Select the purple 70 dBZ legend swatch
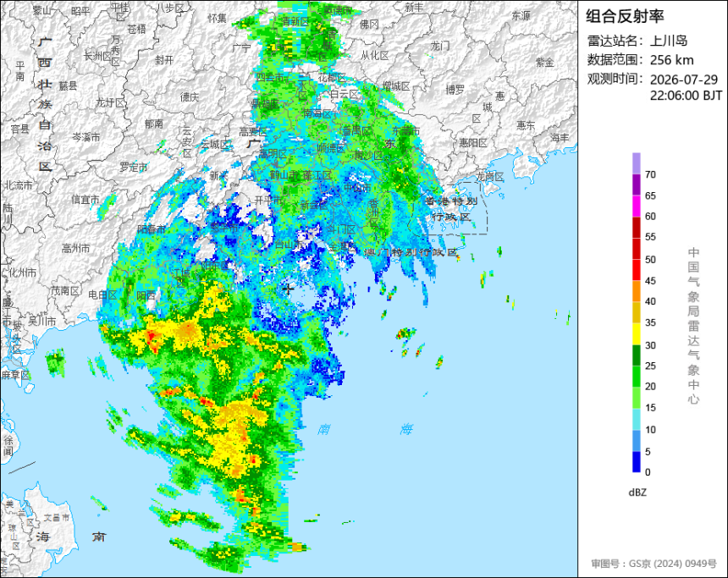This screenshot has height=578, width=728. click(x=636, y=163)
